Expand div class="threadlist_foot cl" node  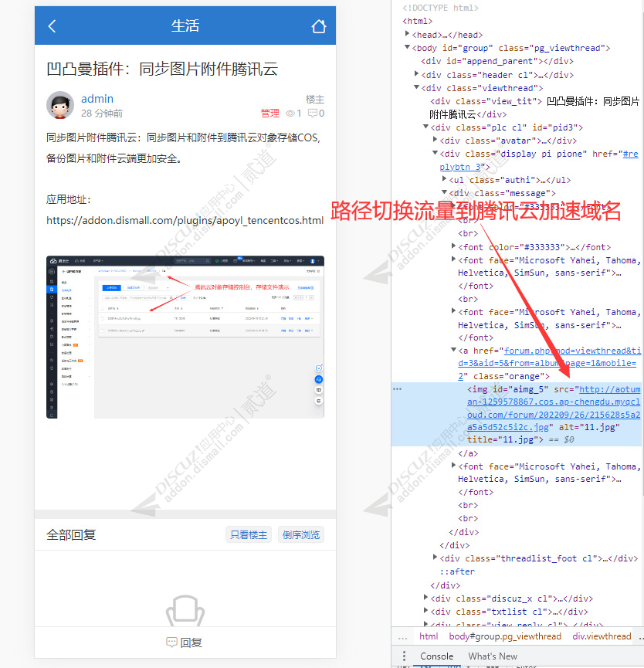click(x=435, y=557)
